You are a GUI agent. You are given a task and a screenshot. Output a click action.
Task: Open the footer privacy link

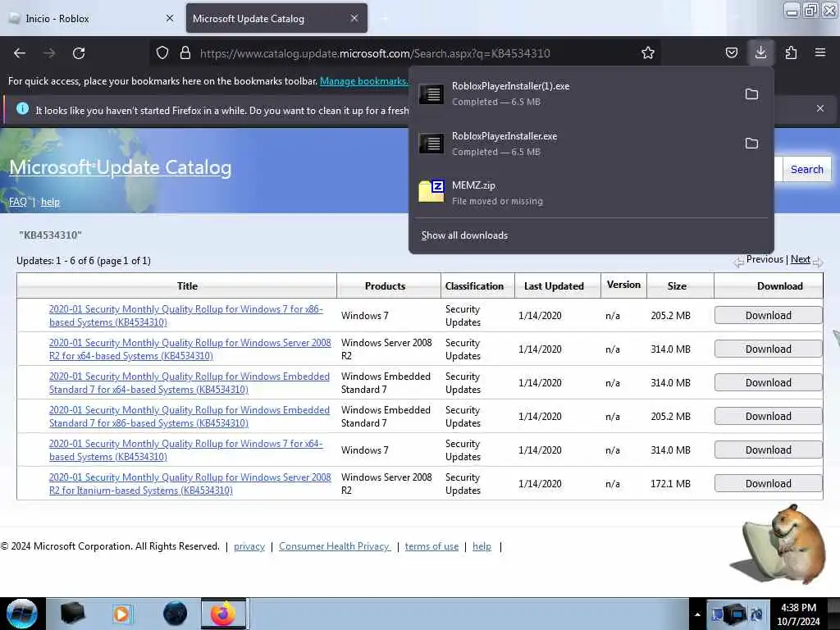(249, 546)
